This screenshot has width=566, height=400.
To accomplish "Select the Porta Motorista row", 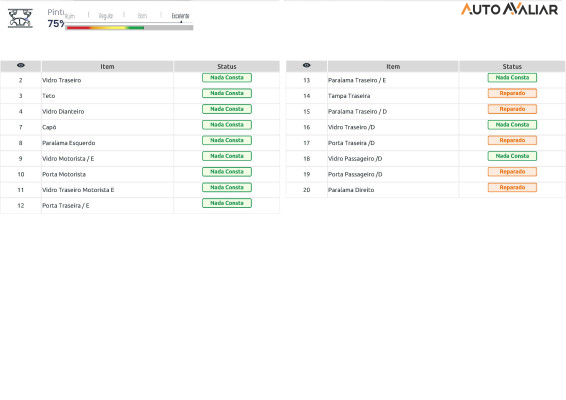I will [x=140, y=174].
